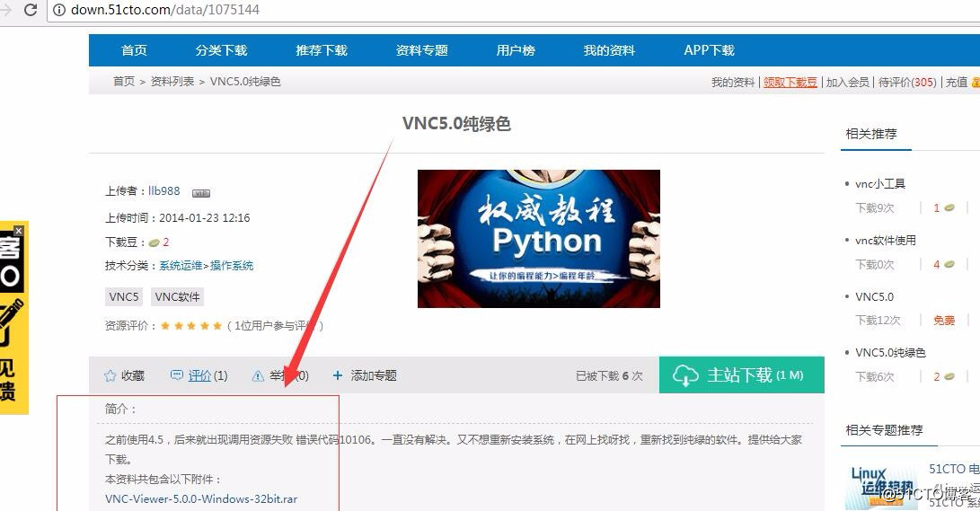
Task: Open the 用户榜 nav item
Action: [516, 50]
